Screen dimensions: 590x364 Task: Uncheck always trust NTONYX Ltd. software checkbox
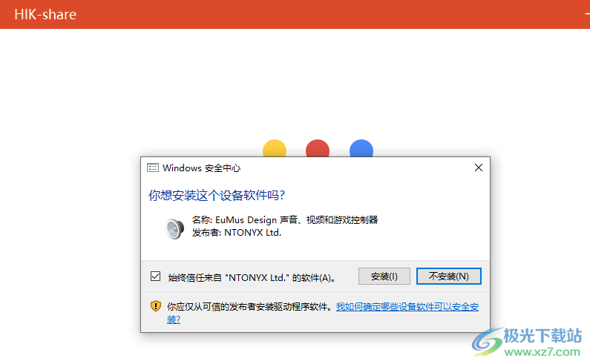pyautogui.click(x=155, y=277)
